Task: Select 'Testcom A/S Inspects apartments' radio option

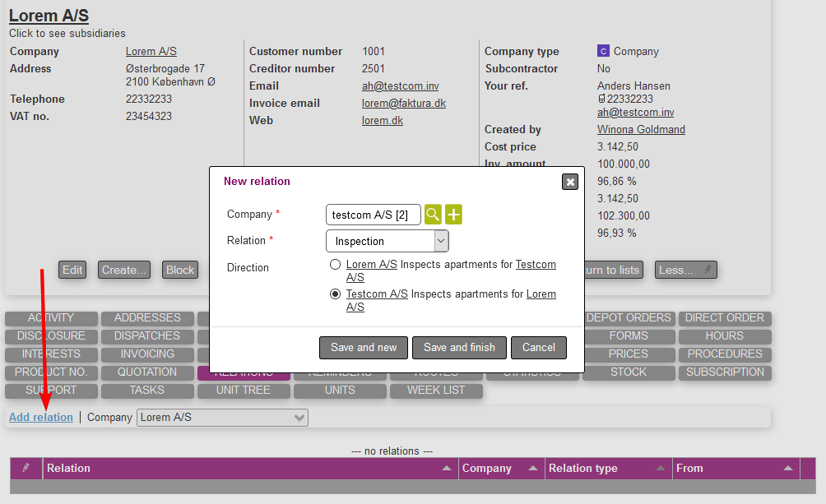Action: [335, 294]
